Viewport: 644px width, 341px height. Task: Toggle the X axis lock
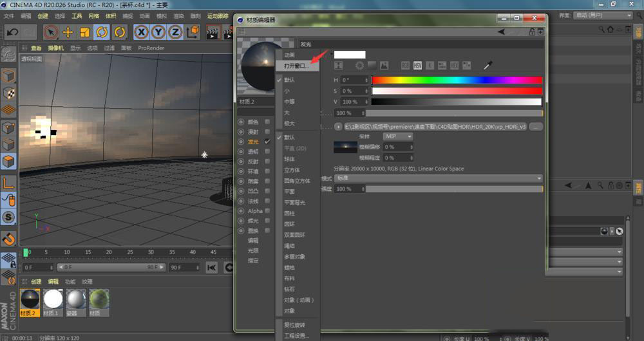point(141,32)
